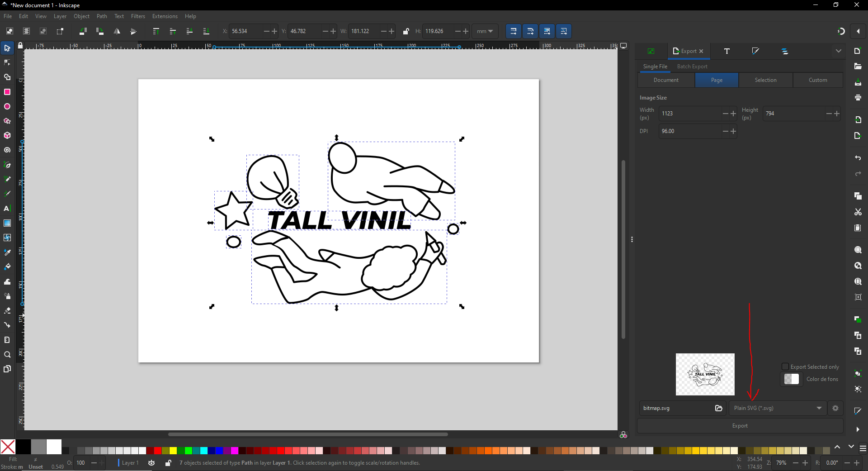Open export format settings gear
This screenshot has height=471, width=868.
(835, 408)
